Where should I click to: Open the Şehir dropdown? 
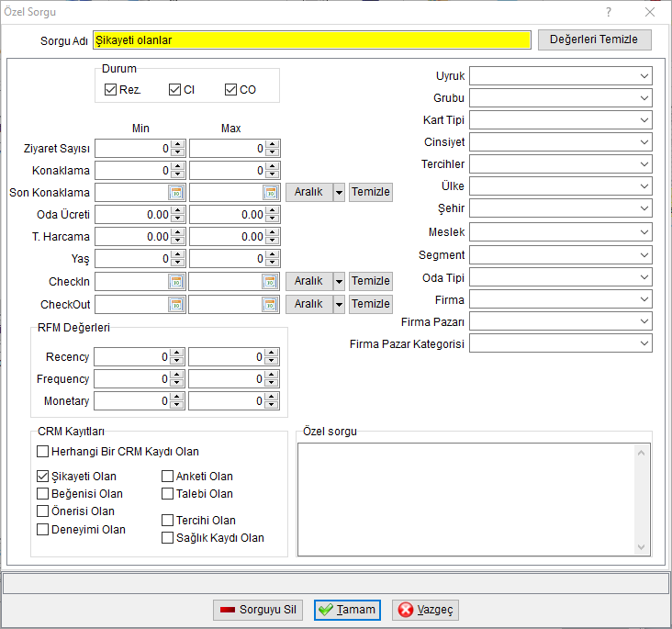click(644, 208)
